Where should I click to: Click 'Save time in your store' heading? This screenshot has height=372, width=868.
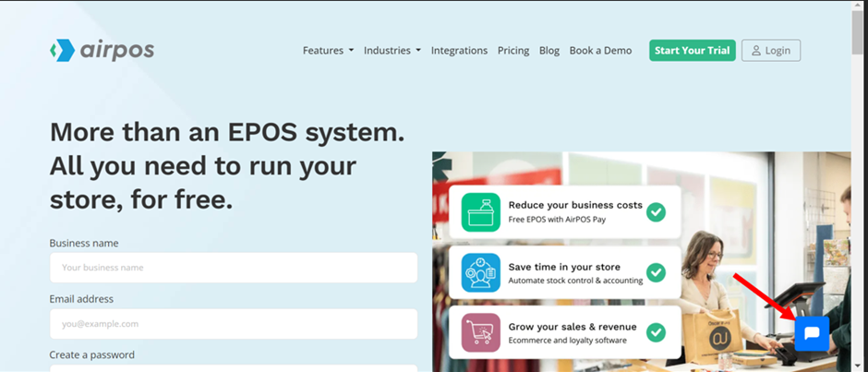564,267
